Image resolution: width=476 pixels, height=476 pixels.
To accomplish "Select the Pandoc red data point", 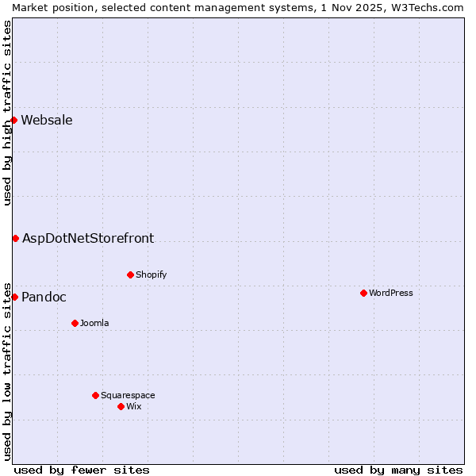I will pos(14,297).
